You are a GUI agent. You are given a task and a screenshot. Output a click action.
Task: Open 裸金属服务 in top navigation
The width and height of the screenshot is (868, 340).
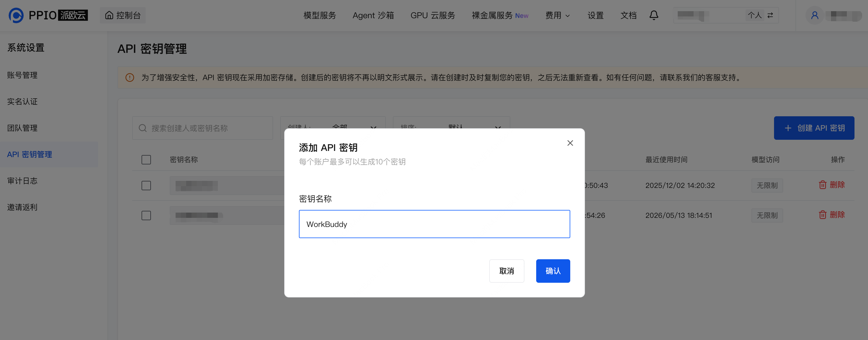(492, 16)
